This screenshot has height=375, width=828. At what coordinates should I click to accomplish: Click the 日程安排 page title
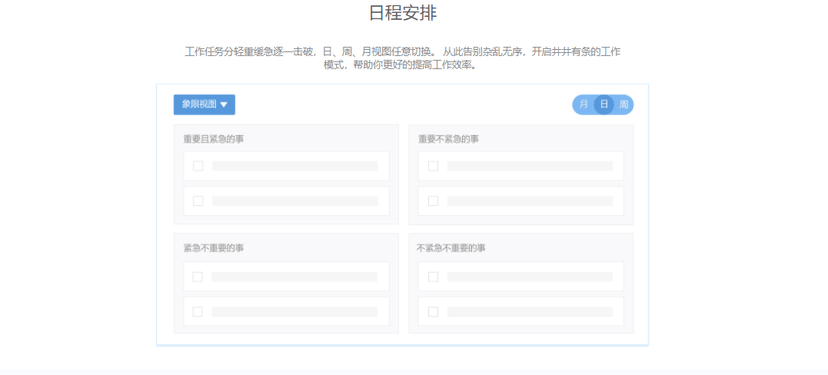[x=403, y=13]
